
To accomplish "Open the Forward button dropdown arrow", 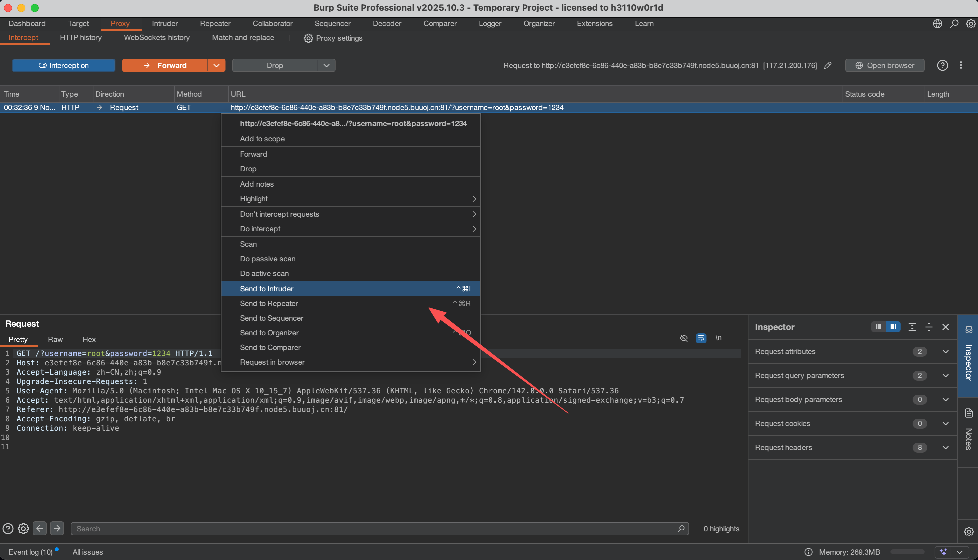I will [x=216, y=65].
